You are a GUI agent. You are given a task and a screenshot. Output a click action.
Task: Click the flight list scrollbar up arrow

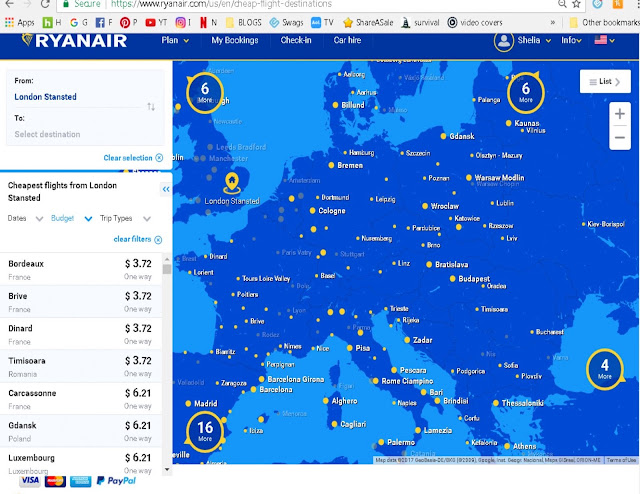pyautogui.click(x=167, y=259)
